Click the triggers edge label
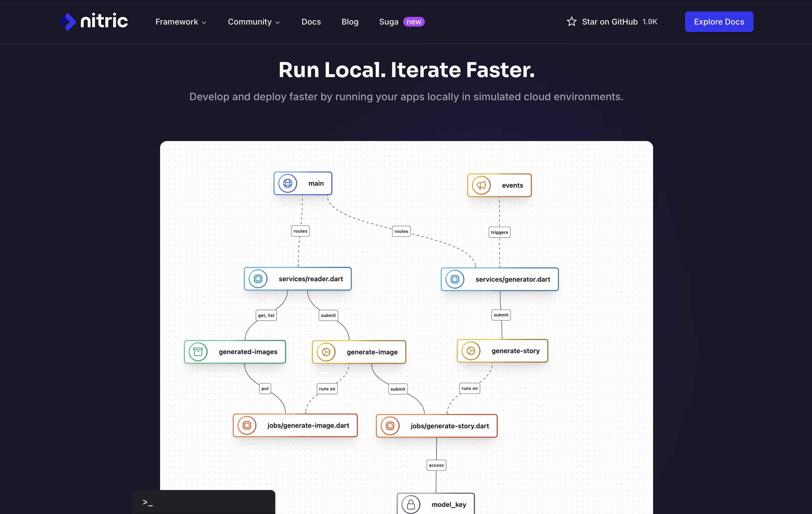 pyautogui.click(x=499, y=232)
